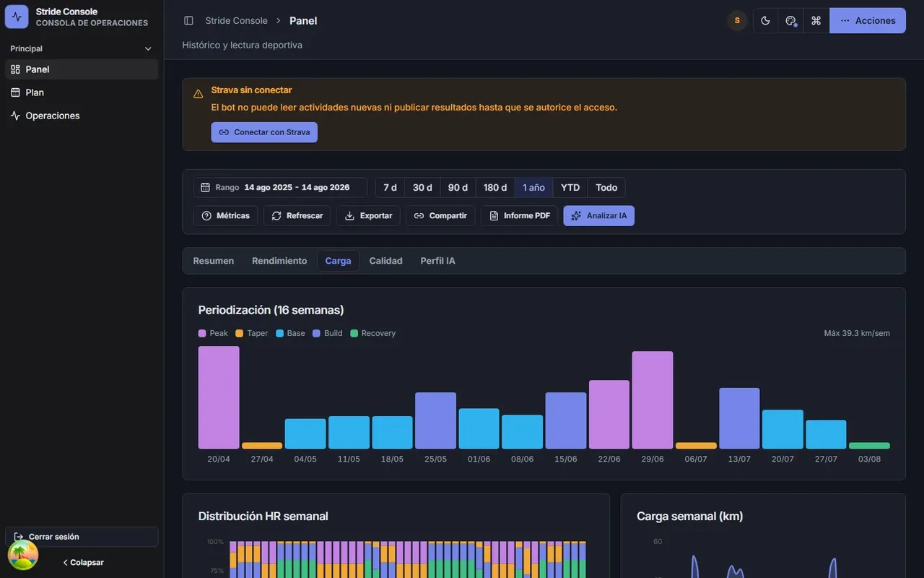
Task: Run the Analizar IA analysis
Action: (599, 216)
